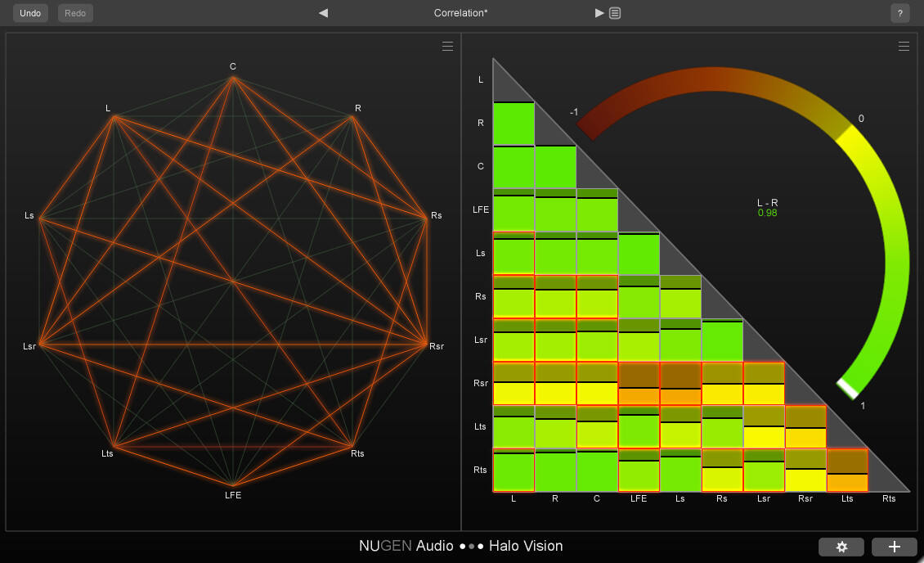The image size is (924, 563).
Task: Select the last page indicator dot
Action: tap(480, 547)
